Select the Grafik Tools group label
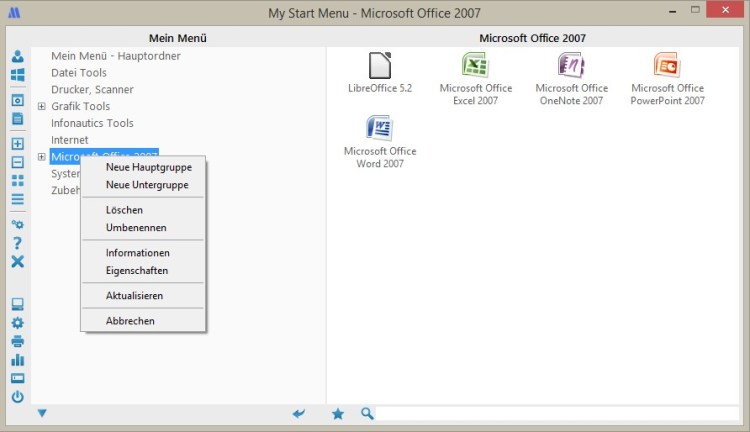This screenshot has width=750, height=432. point(80,106)
